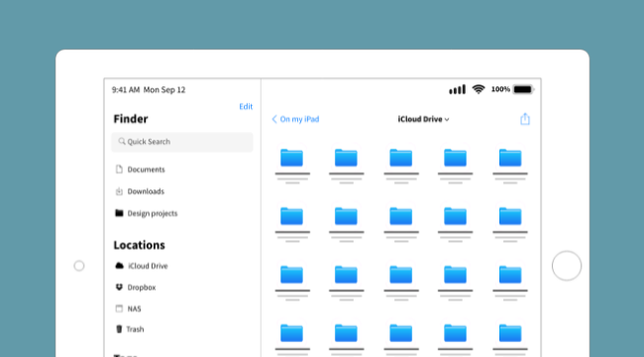
Task: Click the Documents page icon
Action: 119,169
